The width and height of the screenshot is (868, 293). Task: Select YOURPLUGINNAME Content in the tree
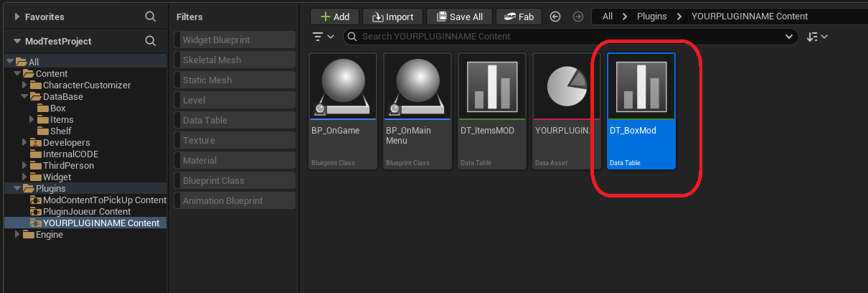click(95, 223)
